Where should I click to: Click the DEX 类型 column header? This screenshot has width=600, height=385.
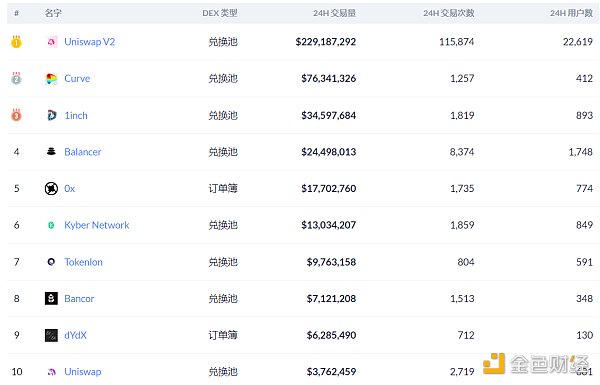click(x=220, y=13)
